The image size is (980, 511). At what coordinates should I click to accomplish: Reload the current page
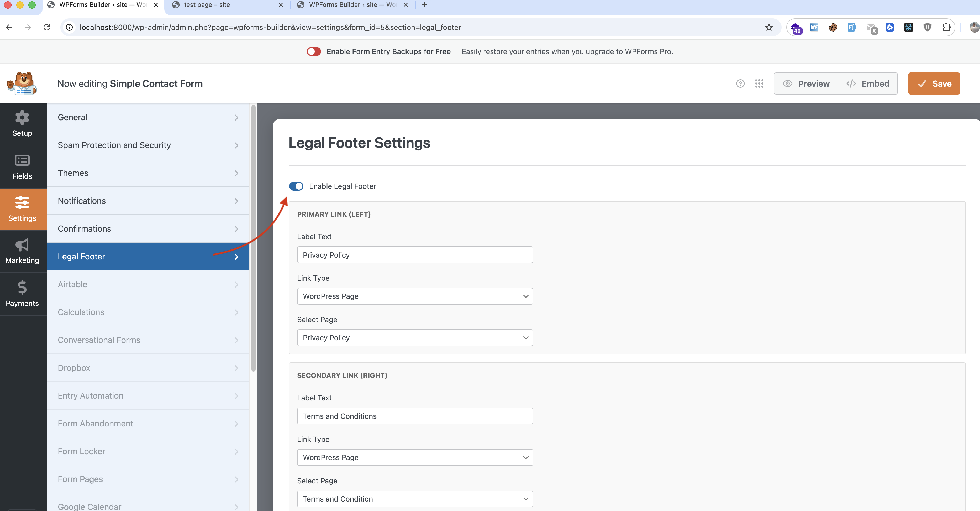click(x=47, y=27)
